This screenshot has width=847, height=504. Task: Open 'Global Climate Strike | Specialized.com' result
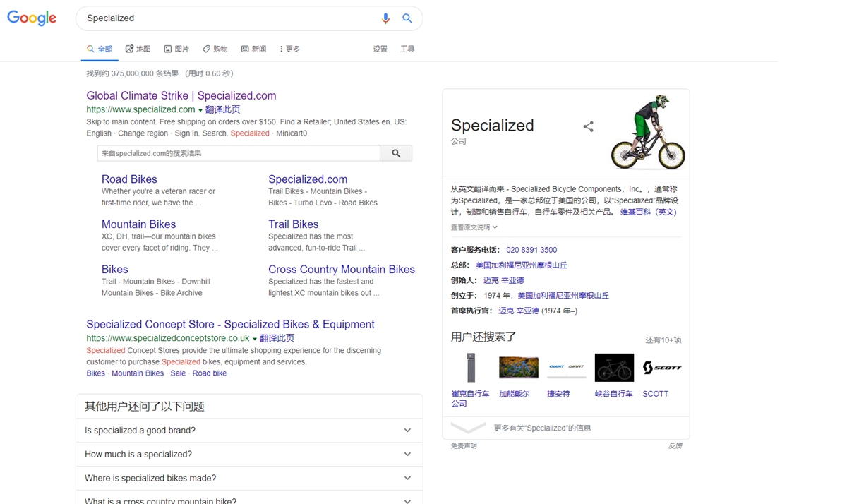point(181,96)
